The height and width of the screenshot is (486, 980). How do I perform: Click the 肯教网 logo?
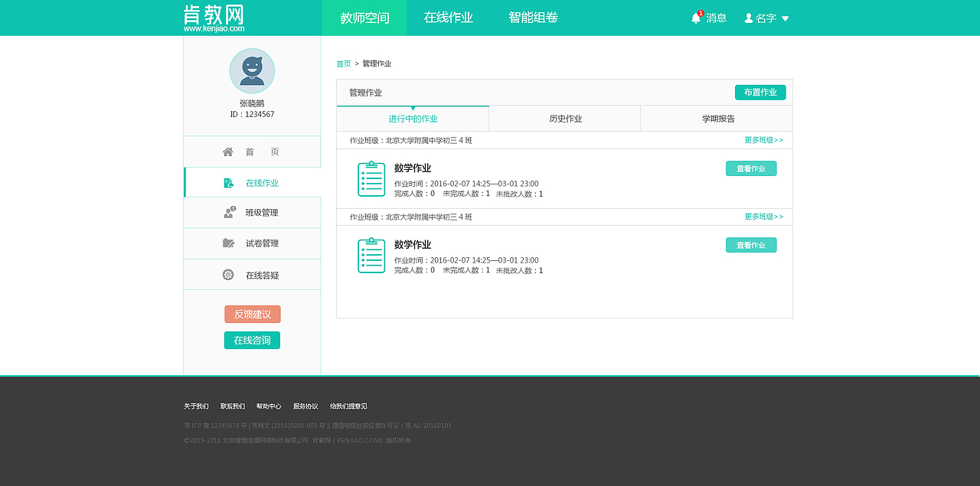point(214,18)
